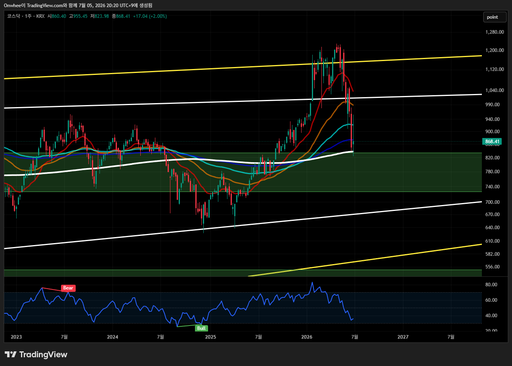Click the 1,120.00 price axis label
The width and height of the screenshot is (512, 366).
(494, 69)
